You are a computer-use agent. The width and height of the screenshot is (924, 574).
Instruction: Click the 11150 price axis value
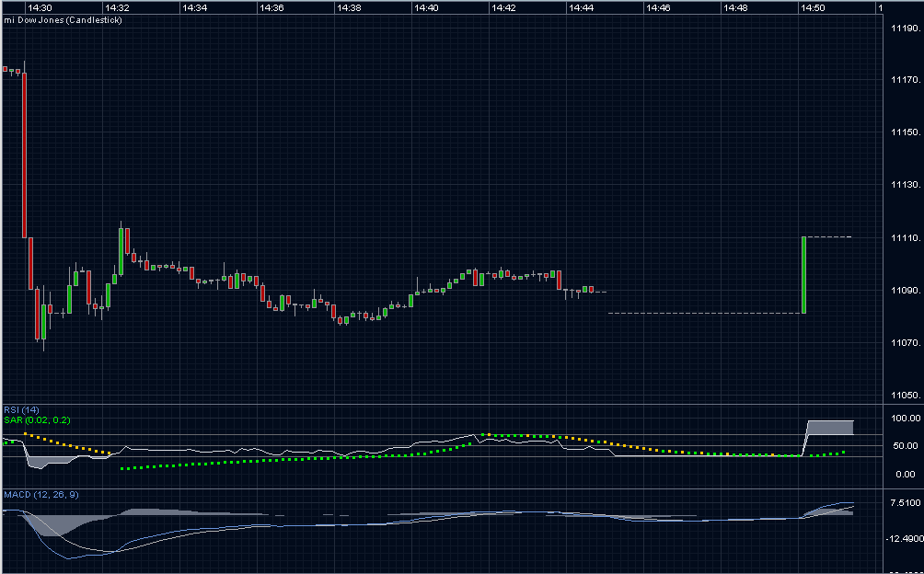click(906, 132)
